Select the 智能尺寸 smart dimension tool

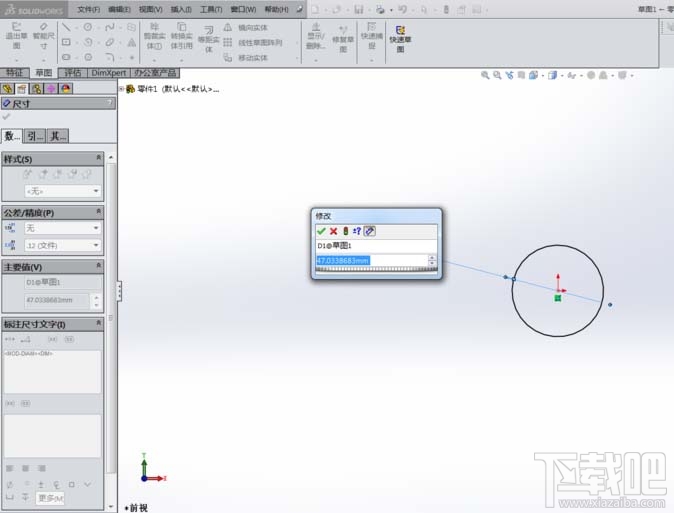[44, 36]
